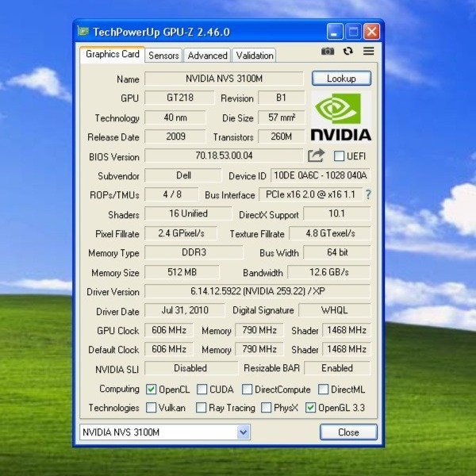Screen dimensions: 476x476
Task: Click the Memory Type value DDR3
Action: [194, 252]
